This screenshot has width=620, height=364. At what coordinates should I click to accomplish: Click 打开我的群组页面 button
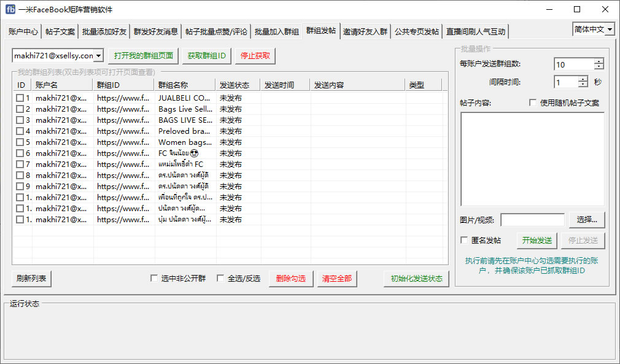click(144, 56)
